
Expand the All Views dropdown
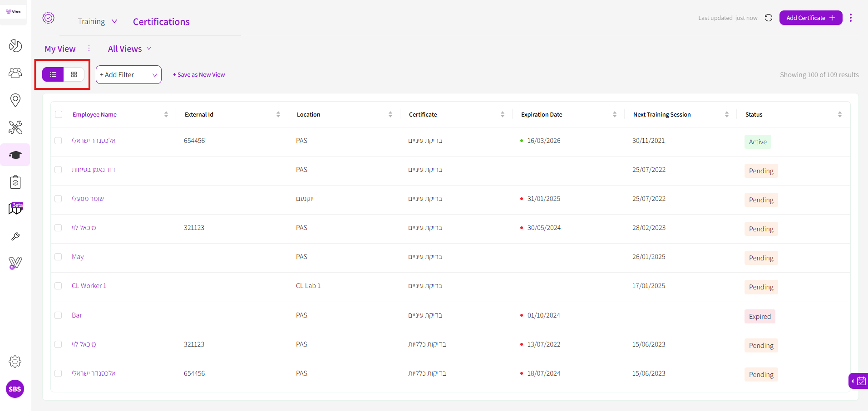click(x=129, y=49)
